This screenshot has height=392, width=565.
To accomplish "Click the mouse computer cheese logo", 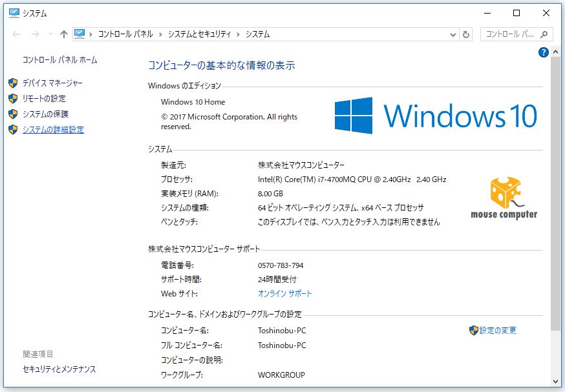I will (504, 198).
